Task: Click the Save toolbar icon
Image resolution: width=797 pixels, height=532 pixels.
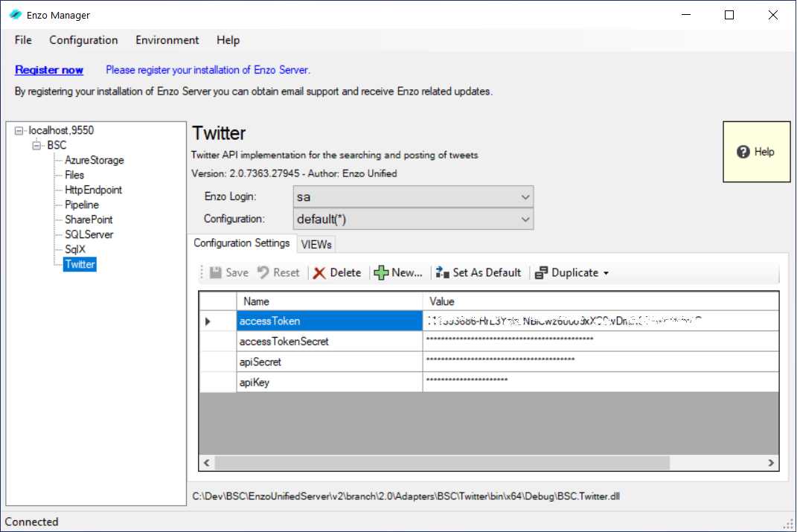Action: pyautogui.click(x=216, y=273)
